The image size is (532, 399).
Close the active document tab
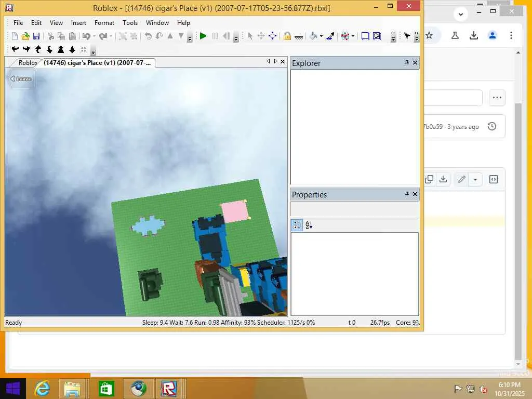coord(282,61)
